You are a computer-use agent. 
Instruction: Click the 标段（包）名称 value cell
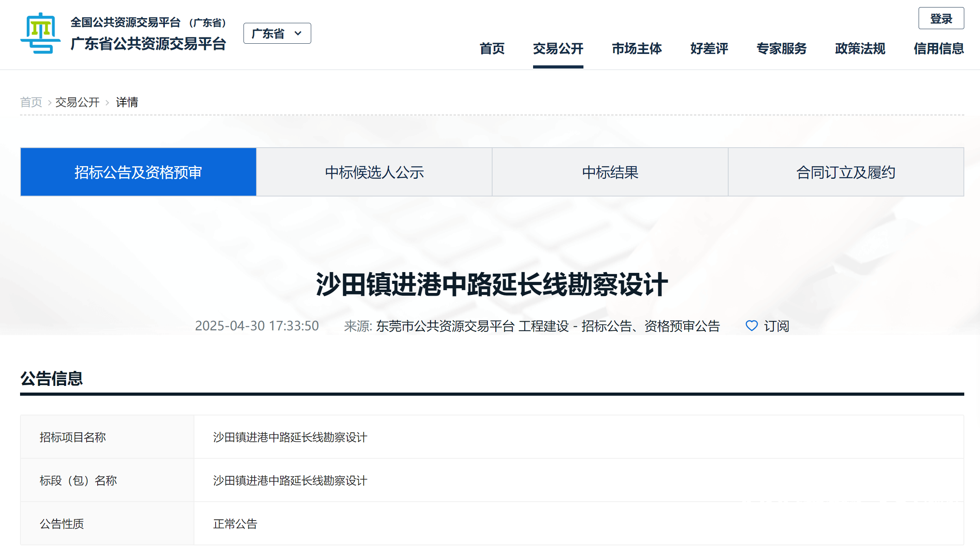579,480
